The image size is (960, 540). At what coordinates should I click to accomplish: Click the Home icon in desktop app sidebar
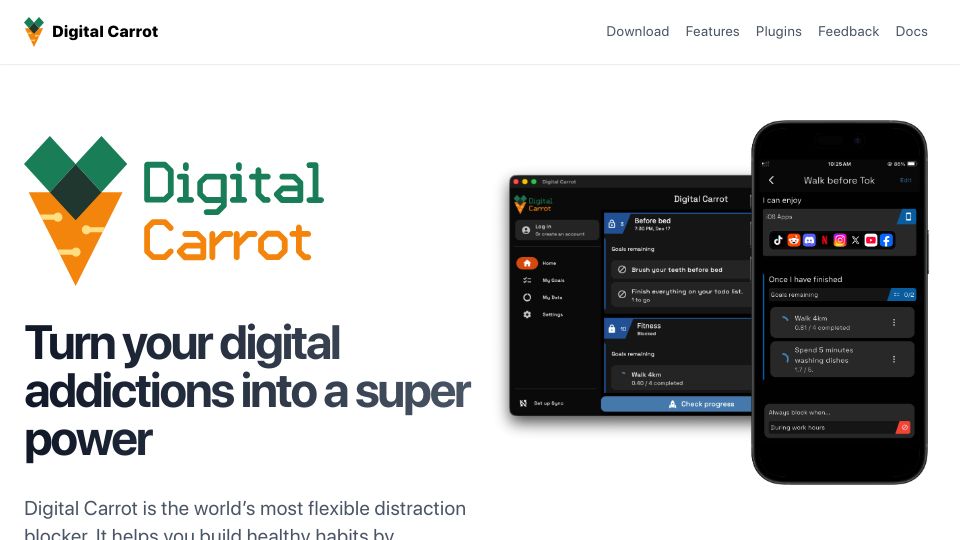coord(527,263)
